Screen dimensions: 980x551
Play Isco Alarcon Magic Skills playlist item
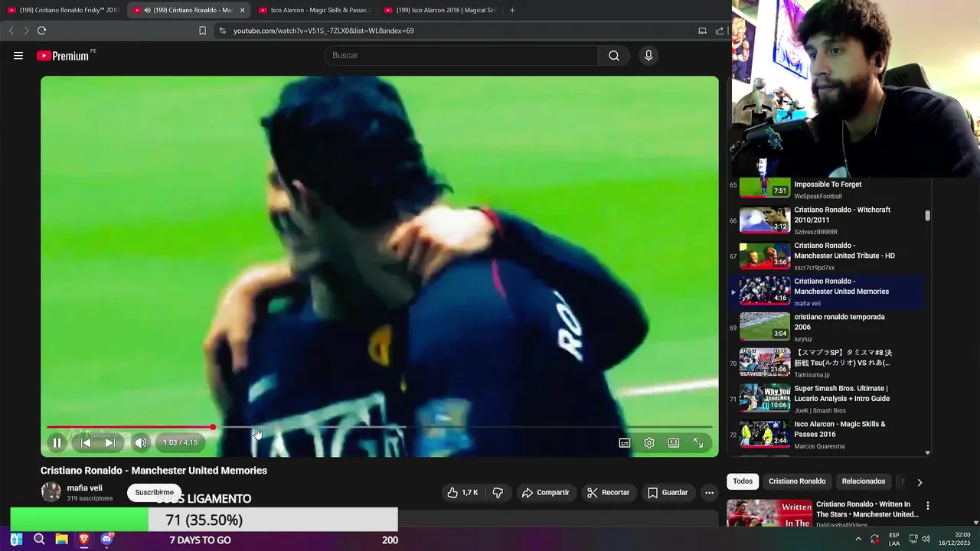point(825,435)
